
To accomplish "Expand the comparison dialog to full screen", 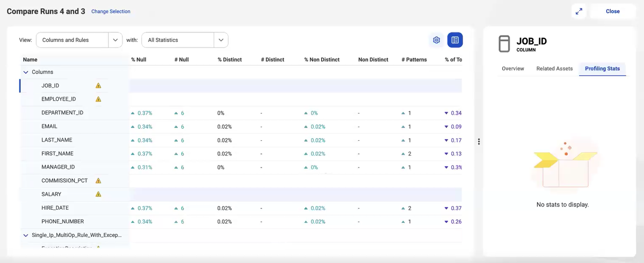I will (579, 11).
